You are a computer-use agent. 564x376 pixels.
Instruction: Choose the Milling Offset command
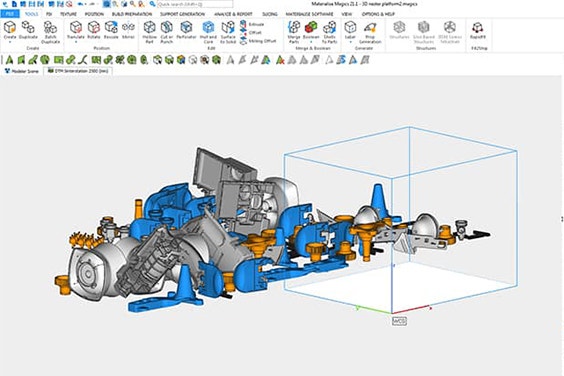[258, 41]
